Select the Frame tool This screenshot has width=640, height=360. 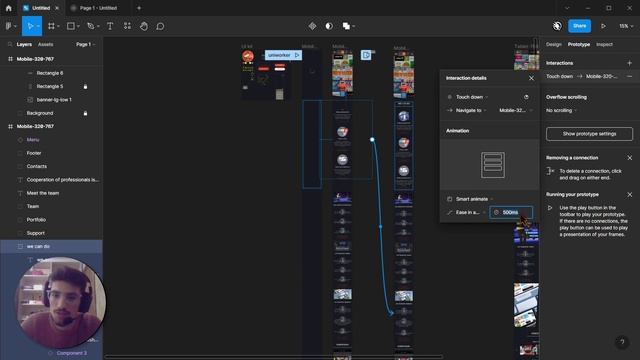(x=51, y=26)
